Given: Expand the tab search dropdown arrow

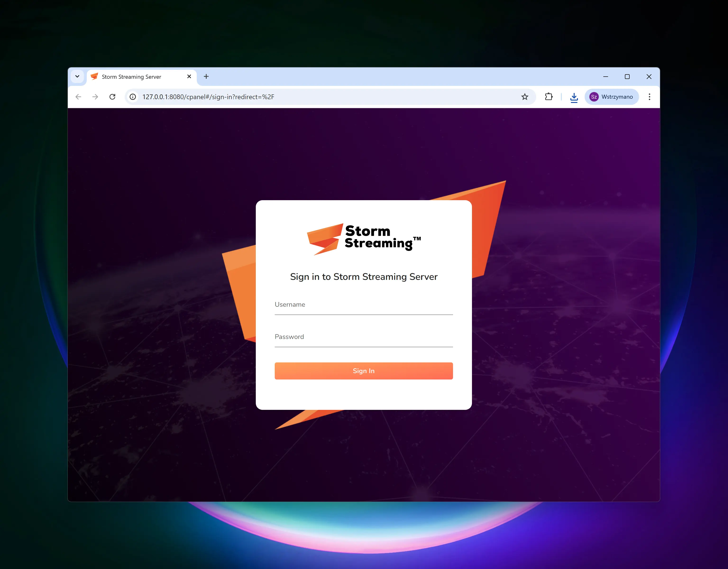Looking at the screenshot, I should [x=77, y=76].
